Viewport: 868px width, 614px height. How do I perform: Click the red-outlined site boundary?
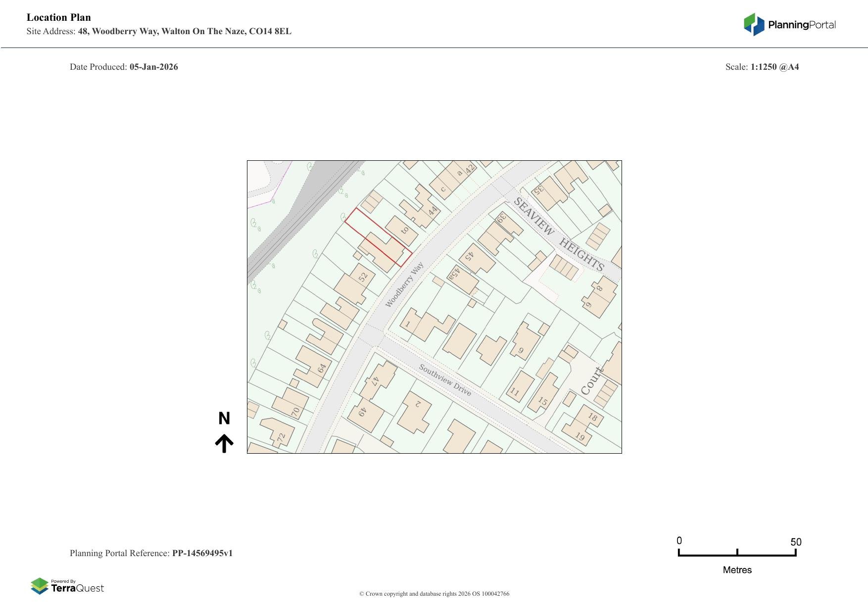(378, 237)
